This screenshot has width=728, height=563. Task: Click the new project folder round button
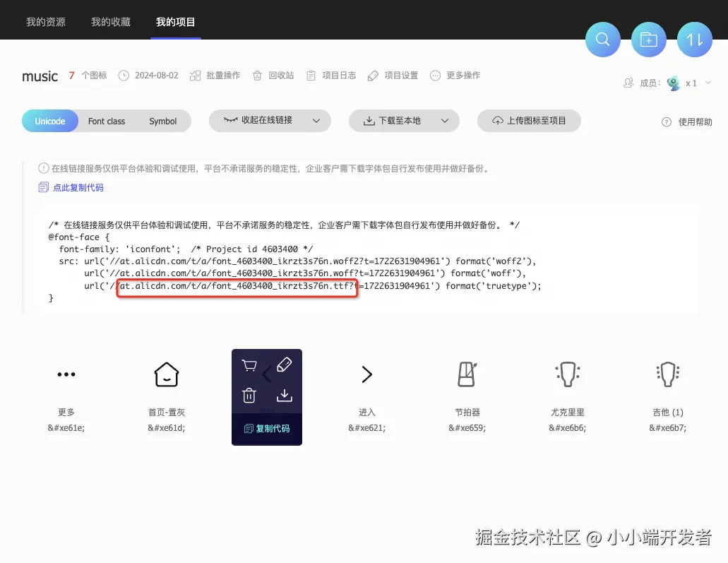click(649, 40)
